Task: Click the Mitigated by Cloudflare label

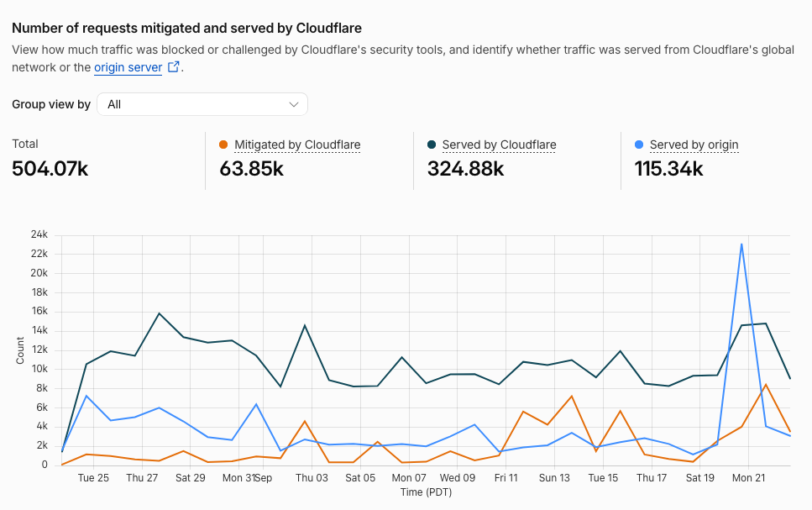Action: click(x=297, y=145)
